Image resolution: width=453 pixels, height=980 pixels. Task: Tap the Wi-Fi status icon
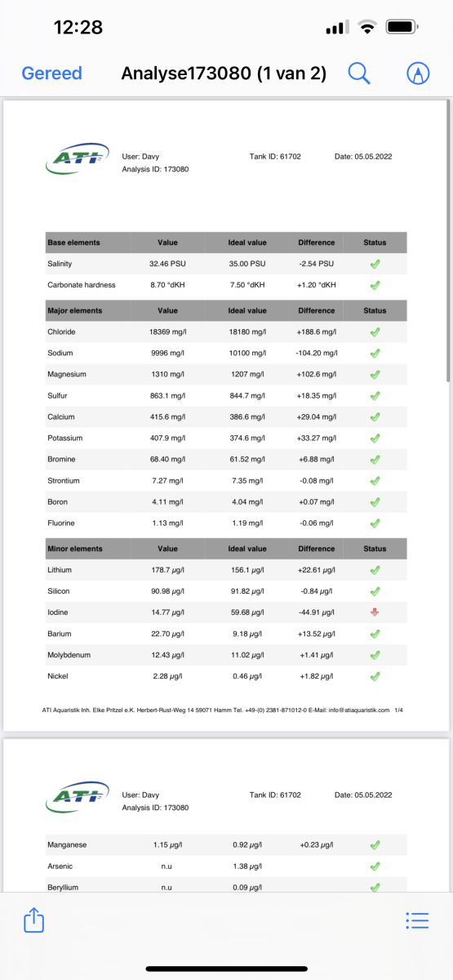tap(367, 28)
